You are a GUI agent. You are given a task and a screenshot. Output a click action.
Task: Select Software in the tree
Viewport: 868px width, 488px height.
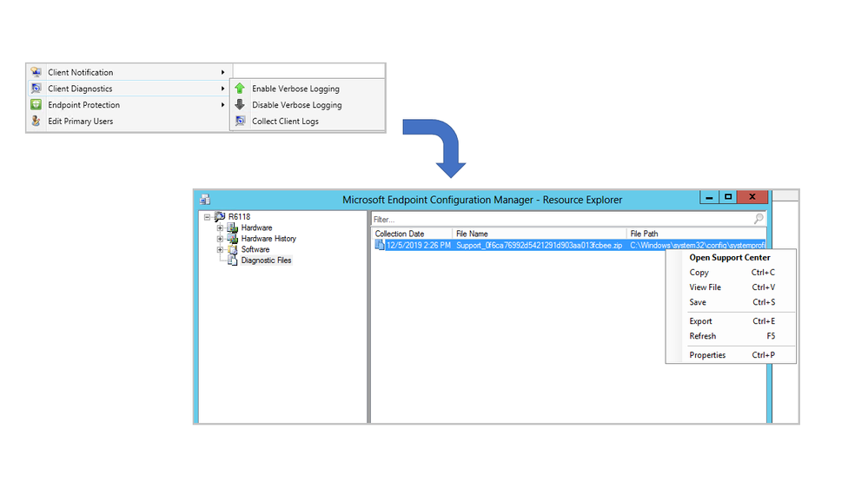255,249
